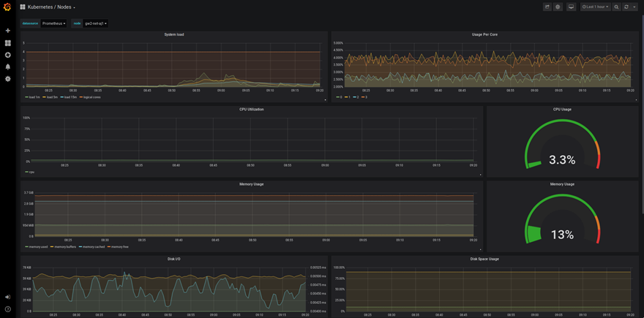Open the Alerting bell icon in sidebar
This screenshot has width=644, height=318.
coord(8,67)
